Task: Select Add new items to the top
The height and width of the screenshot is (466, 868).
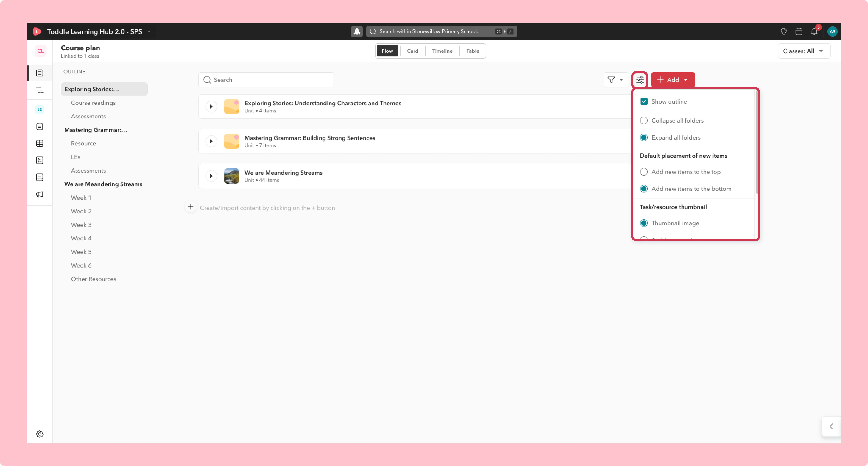Action: pyautogui.click(x=644, y=172)
